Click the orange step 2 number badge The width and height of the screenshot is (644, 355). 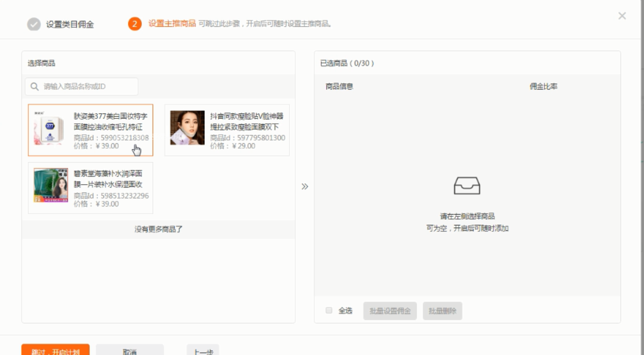pos(134,24)
